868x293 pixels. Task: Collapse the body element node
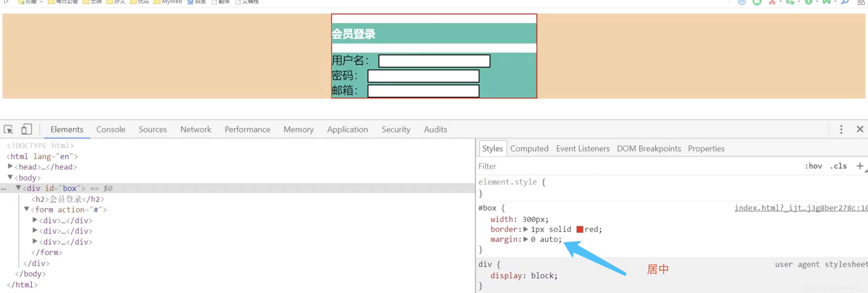(x=10, y=177)
